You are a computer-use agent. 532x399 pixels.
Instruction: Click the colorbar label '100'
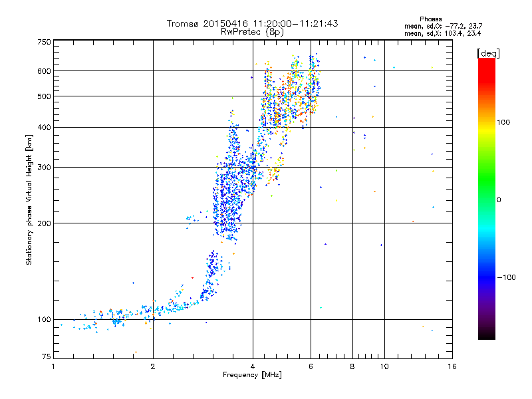503,122
